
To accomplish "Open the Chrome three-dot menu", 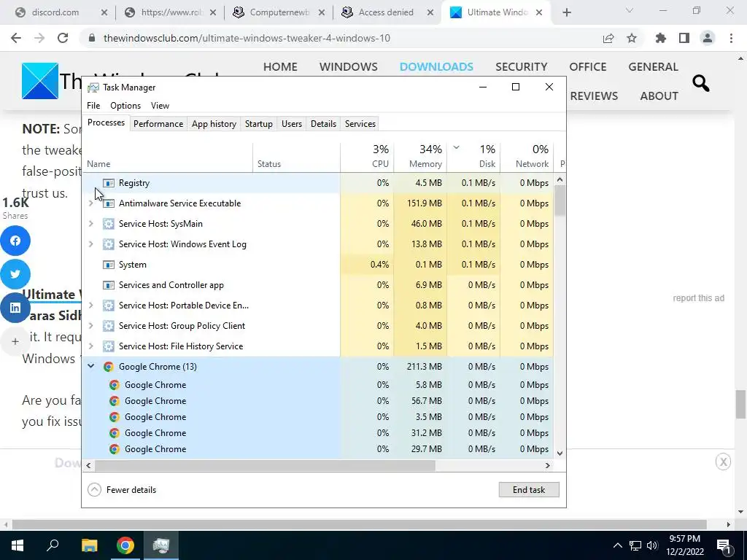I will point(731,38).
